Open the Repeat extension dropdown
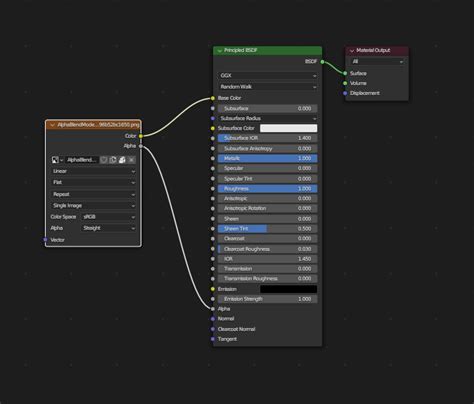This screenshot has width=474, height=404. (94, 194)
